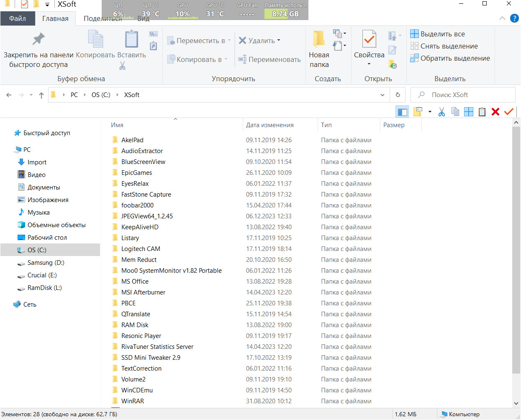The width and height of the screenshot is (521, 420).
Task: Pin folder to Quick access panel
Action: pos(38,50)
